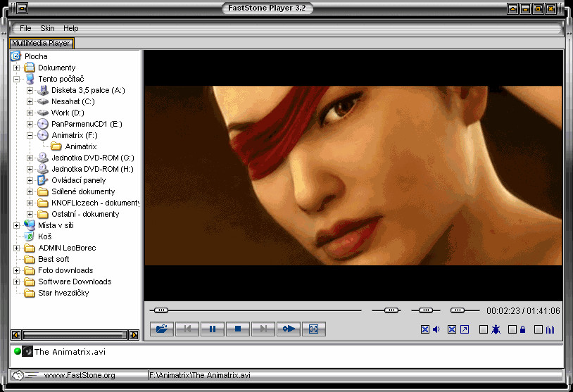Expand the Ovládací panely node

[30, 180]
